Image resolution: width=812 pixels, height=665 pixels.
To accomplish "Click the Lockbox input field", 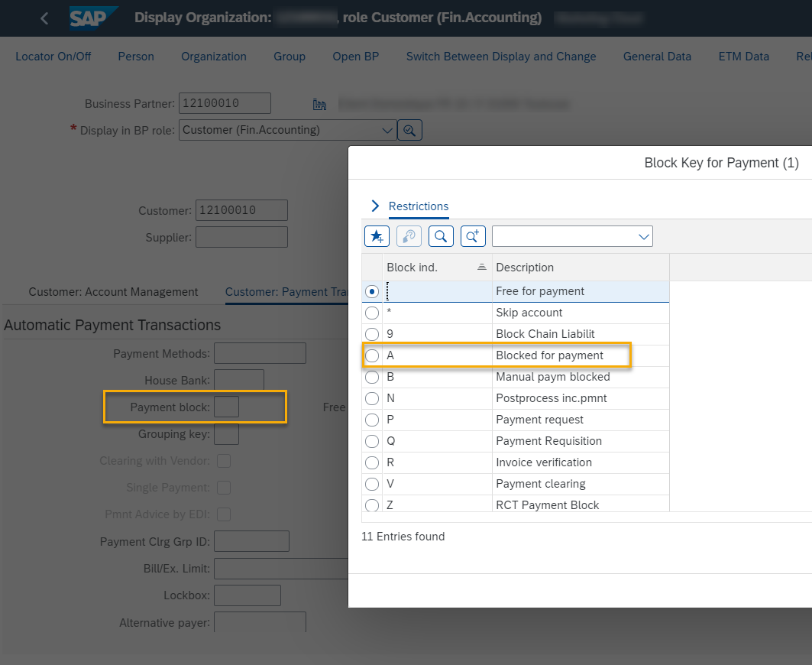I will point(247,595).
